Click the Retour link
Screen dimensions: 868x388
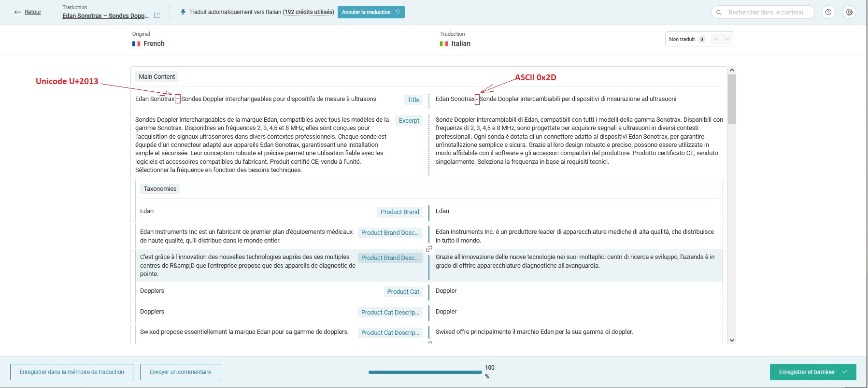point(33,12)
